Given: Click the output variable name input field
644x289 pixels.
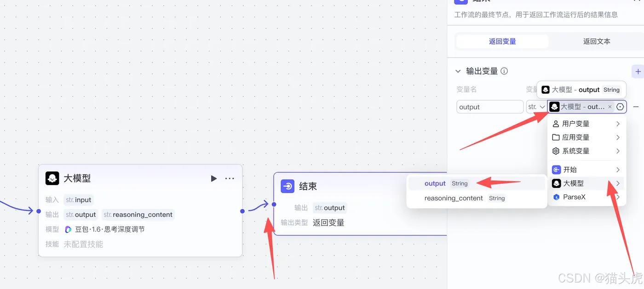Looking at the screenshot, I should 489,107.
